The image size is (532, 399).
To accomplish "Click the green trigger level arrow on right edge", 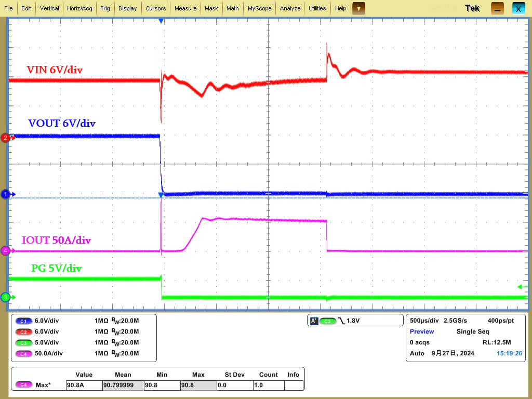I will point(522,286).
